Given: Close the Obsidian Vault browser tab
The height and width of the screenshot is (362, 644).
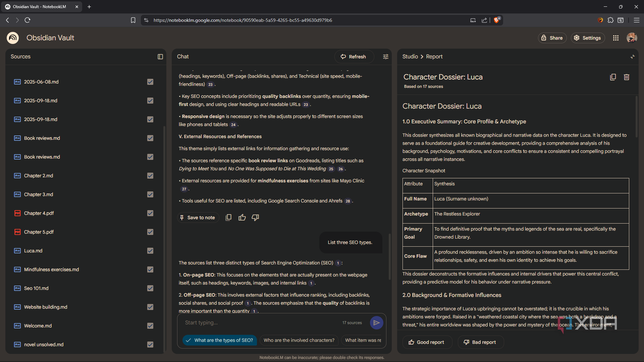Looking at the screenshot, I should (x=77, y=7).
